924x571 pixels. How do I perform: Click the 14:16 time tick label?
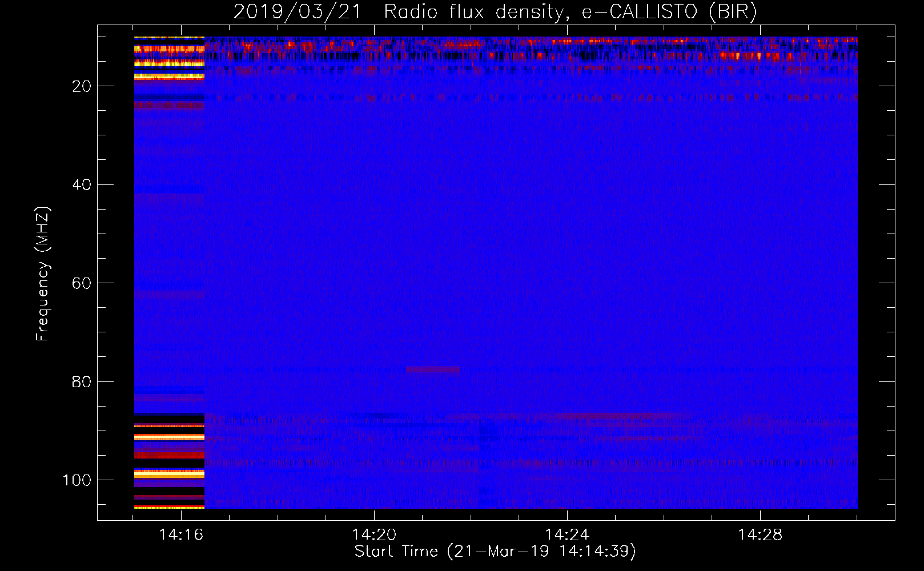tap(181, 535)
